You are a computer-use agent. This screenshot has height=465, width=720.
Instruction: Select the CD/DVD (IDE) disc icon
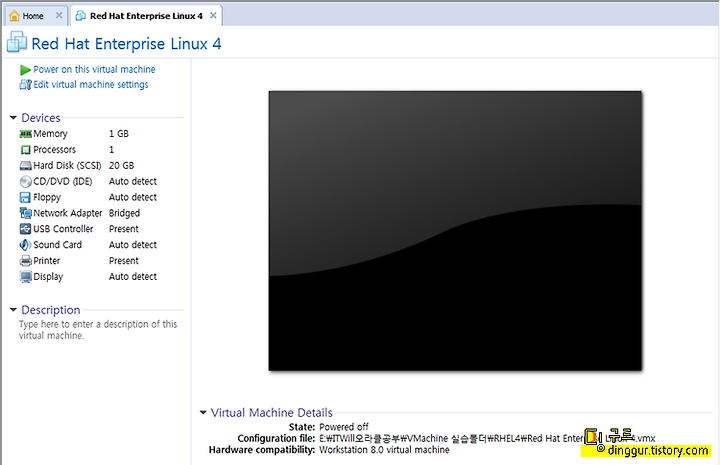pos(26,182)
